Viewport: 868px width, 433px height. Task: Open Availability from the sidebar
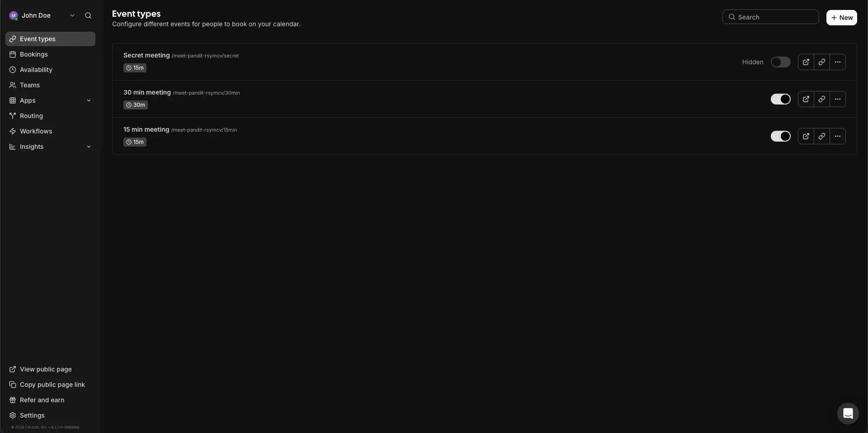tap(36, 70)
